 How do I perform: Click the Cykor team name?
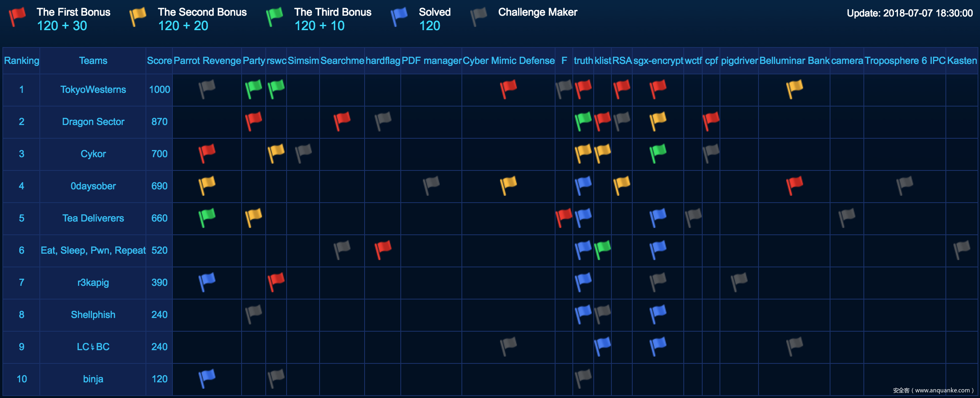[93, 154]
